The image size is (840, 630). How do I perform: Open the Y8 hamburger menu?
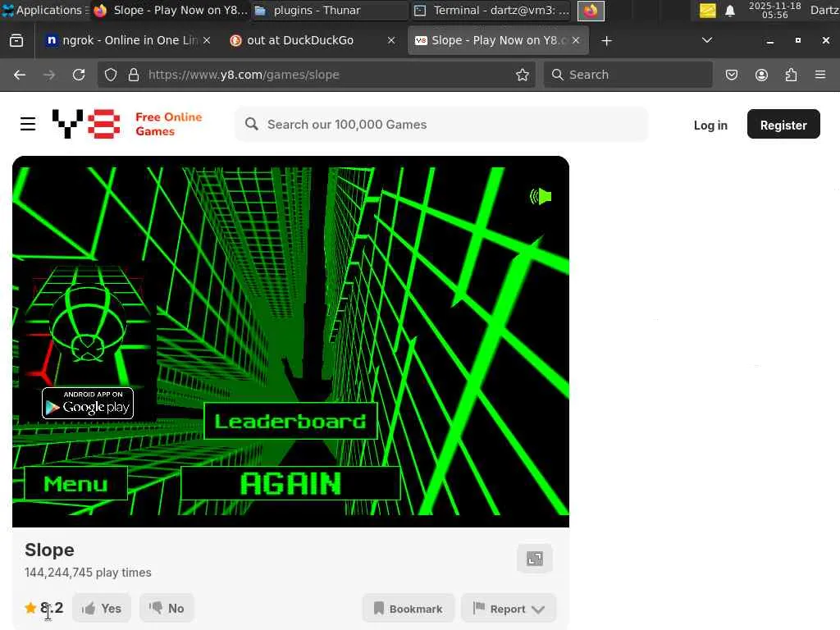(28, 125)
